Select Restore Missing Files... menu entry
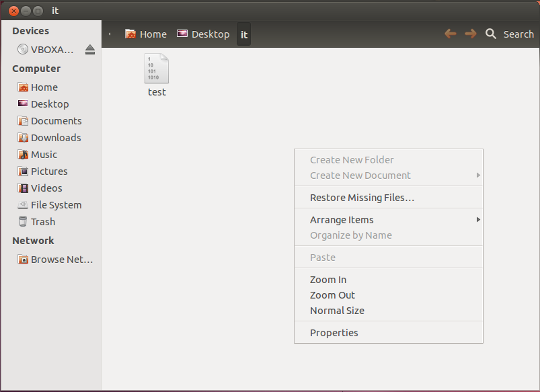The width and height of the screenshot is (540, 392). 389,198
